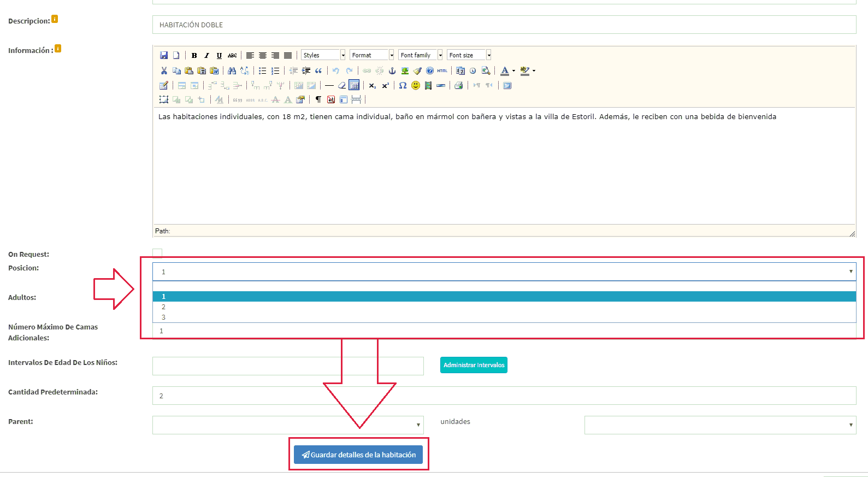Open the HTML source editor
Viewport: 868px width, 477px height.
(442, 70)
